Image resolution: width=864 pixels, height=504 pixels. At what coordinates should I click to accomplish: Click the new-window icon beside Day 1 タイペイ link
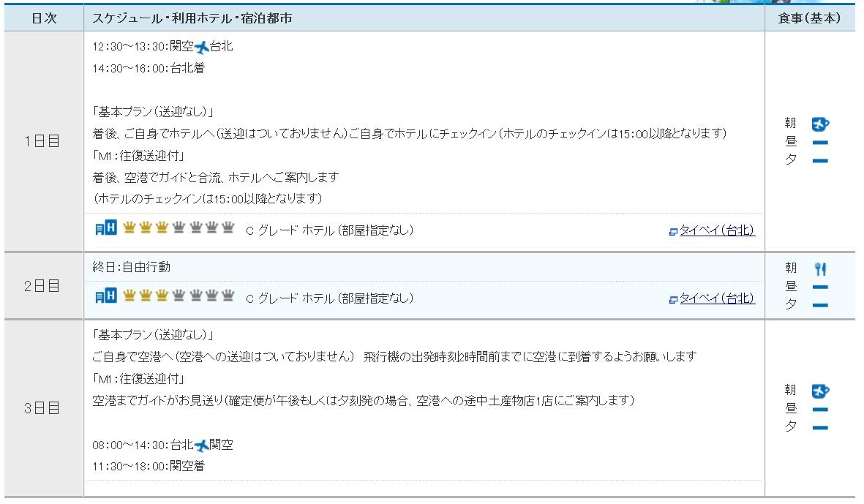(x=673, y=231)
